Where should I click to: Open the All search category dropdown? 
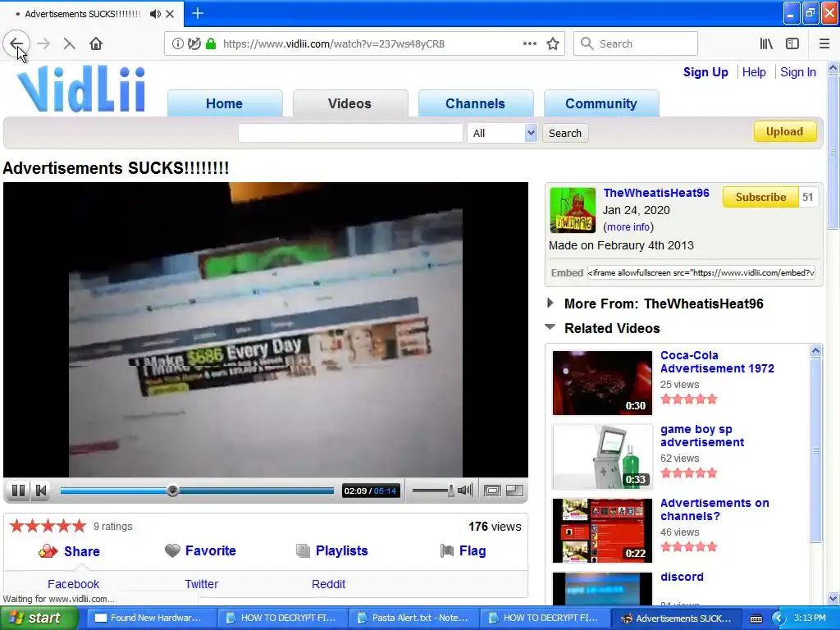pos(502,133)
